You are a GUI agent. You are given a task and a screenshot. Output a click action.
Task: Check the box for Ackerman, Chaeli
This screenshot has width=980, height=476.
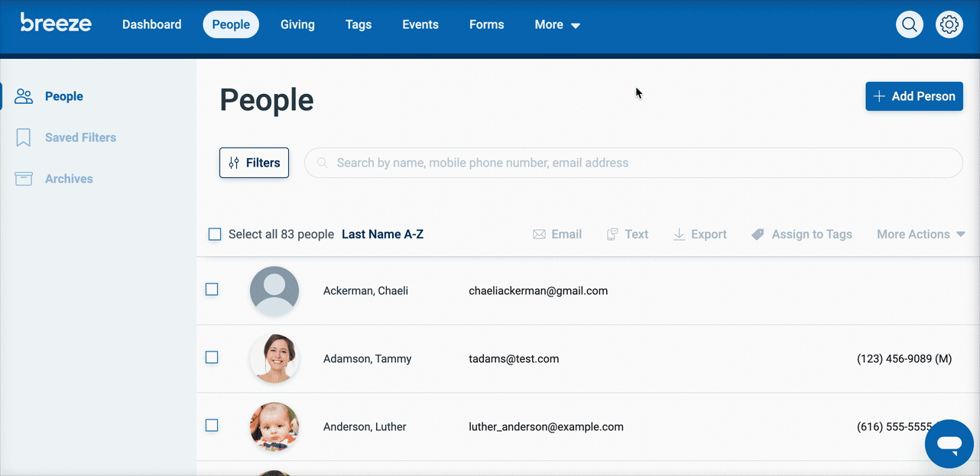pos(212,290)
